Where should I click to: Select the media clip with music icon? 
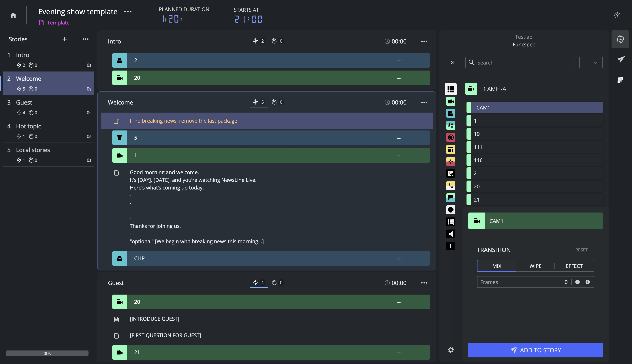(451, 173)
